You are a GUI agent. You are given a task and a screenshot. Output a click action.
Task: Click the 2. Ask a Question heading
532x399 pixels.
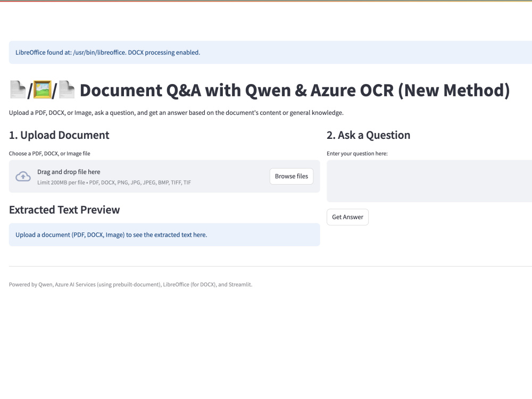point(369,135)
